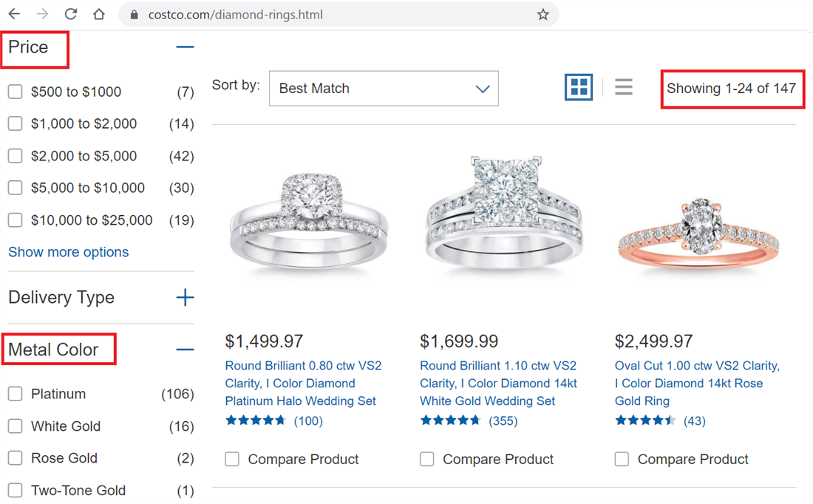Switch to list view layout

(x=624, y=86)
